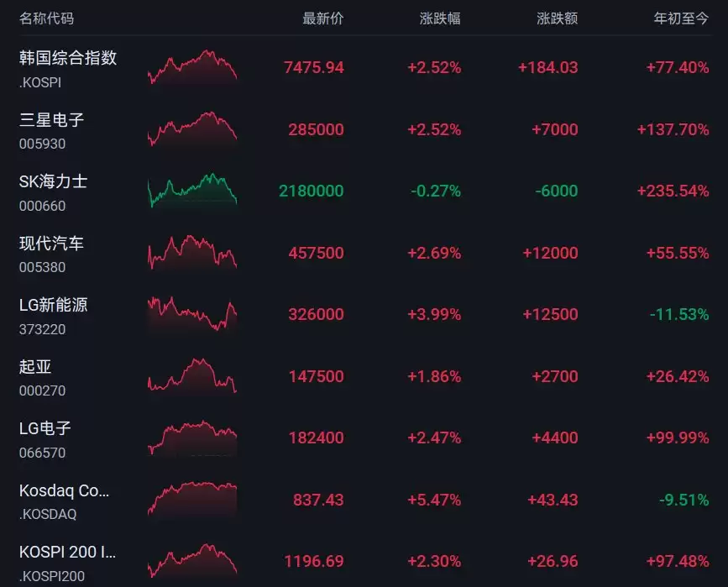Open Hyundai Motor 005380 sparkline chart

pyautogui.click(x=192, y=253)
